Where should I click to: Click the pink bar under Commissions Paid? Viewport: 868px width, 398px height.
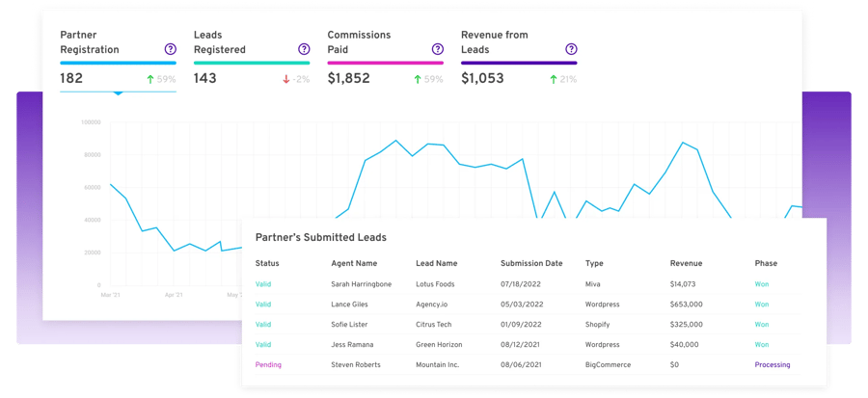click(x=385, y=63)
